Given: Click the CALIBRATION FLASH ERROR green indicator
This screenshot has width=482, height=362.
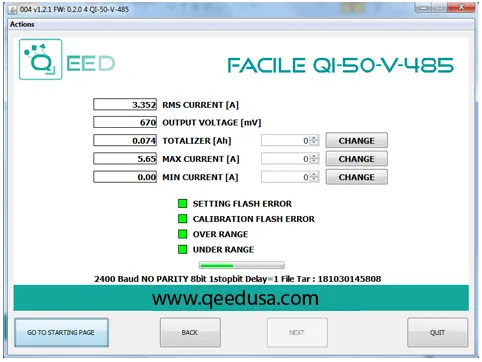Looking at the screenshot, I should (182, 219).
